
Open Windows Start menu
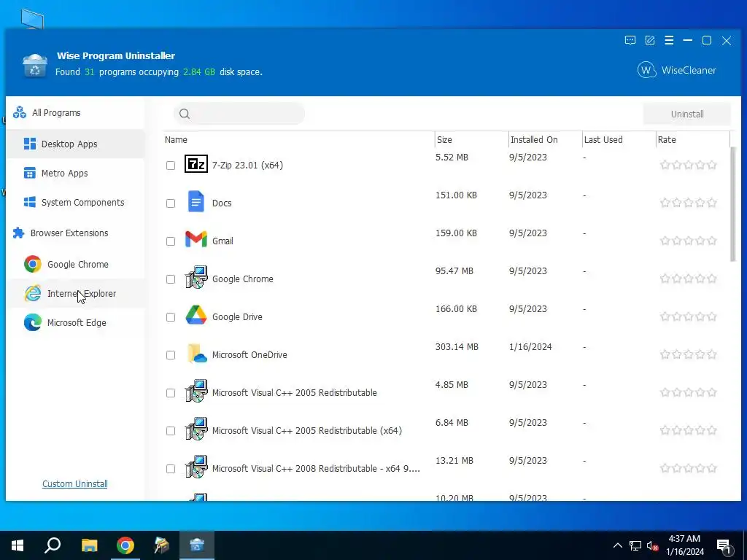(18, 545)
